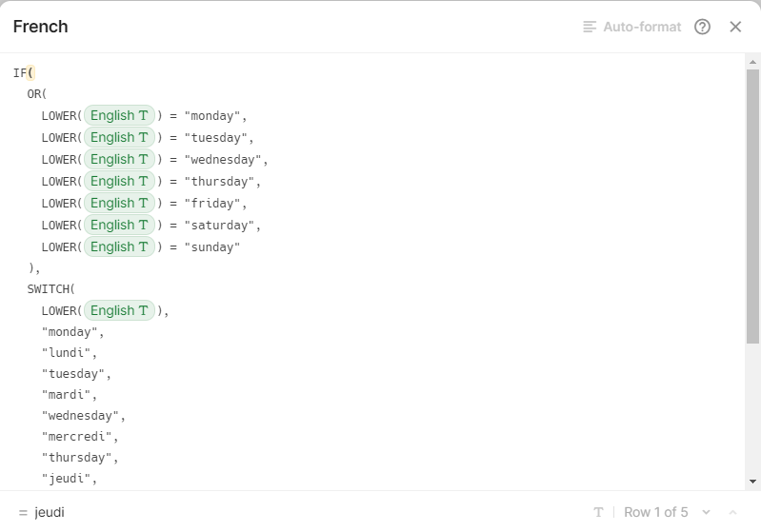Go to previous row preview chevron
This screenshot has width=761, height=532.
coord(732,512)
